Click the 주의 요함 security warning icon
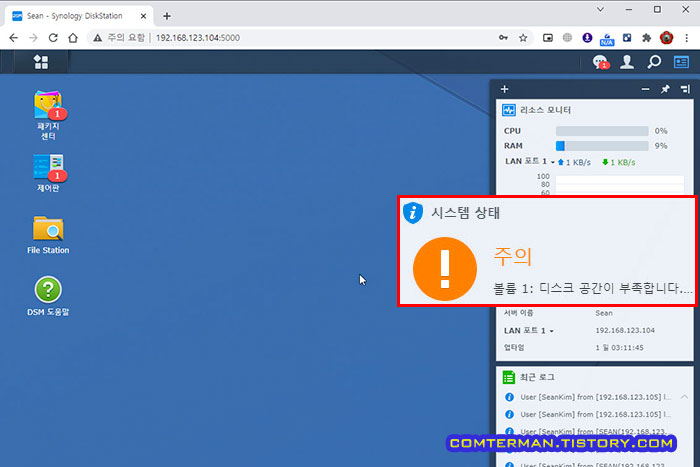 (x=97, y=38)
